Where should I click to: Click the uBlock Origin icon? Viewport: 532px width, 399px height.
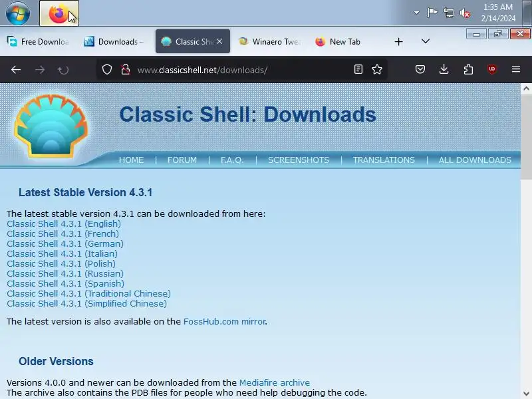[492, 69]
